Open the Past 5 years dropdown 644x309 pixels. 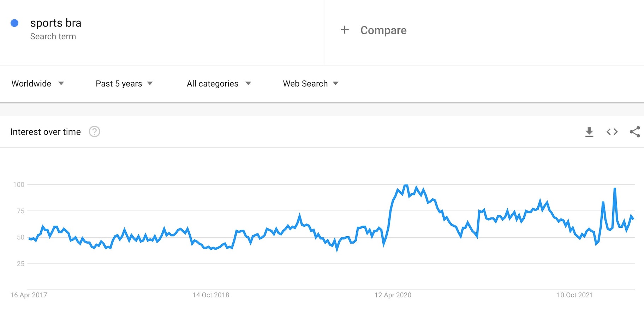point(124,84)
